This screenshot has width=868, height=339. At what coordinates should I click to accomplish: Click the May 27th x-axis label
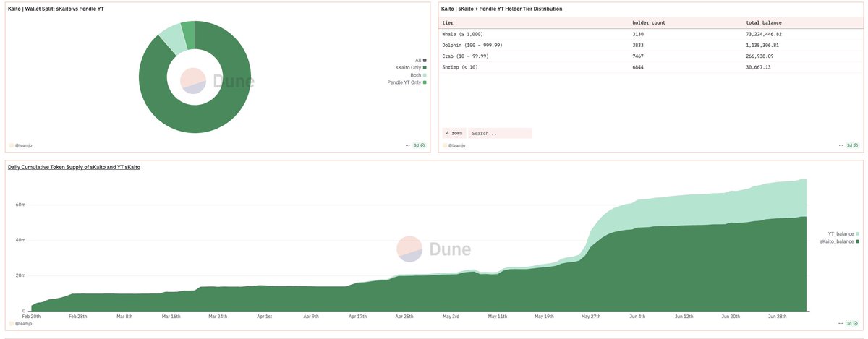click(591, 317)
